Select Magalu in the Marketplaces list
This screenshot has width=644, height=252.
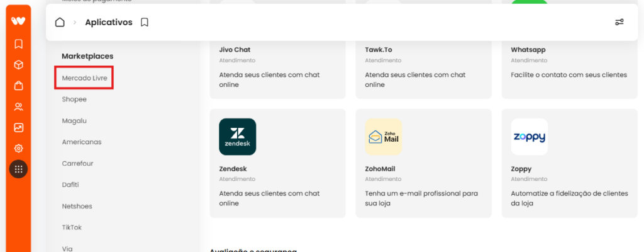[x=74, y=121]
